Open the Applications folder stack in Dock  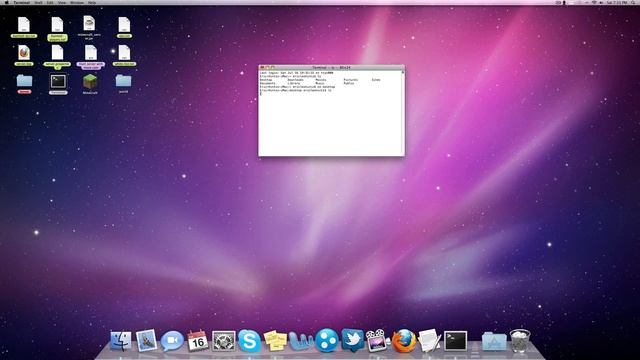pyautogui.click(x=494, y=341)
